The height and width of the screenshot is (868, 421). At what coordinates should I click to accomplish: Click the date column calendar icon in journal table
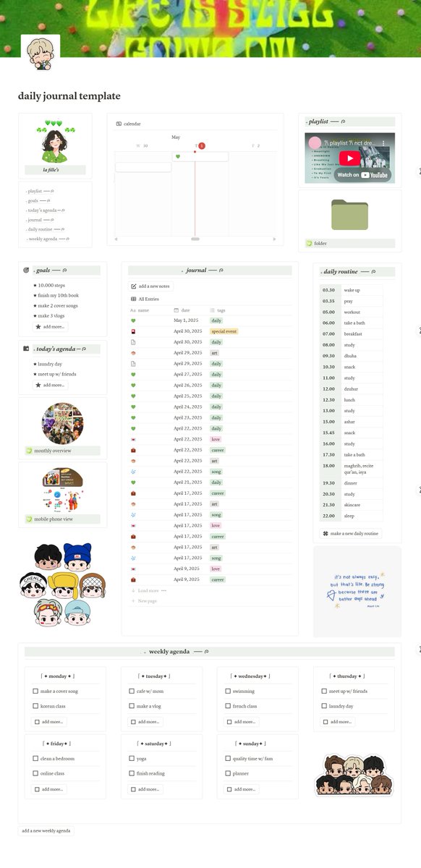(176, 310)
